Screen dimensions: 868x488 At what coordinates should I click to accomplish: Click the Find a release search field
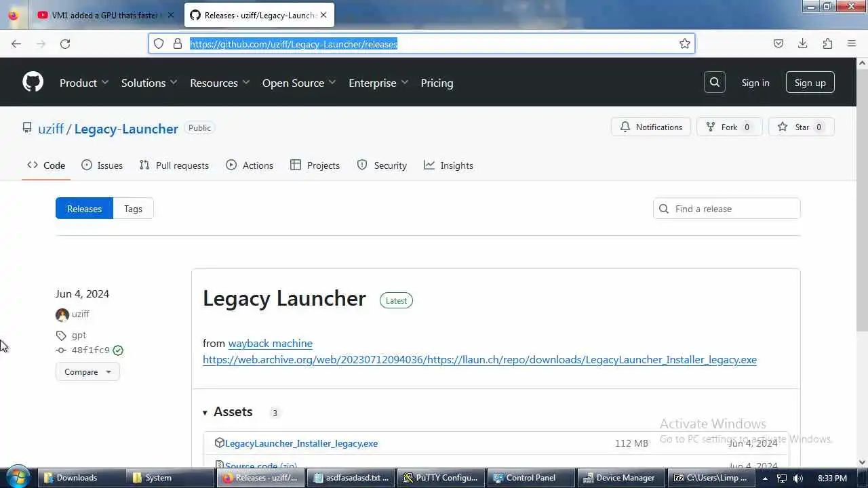pyautogui.click(x=727, y=209)
